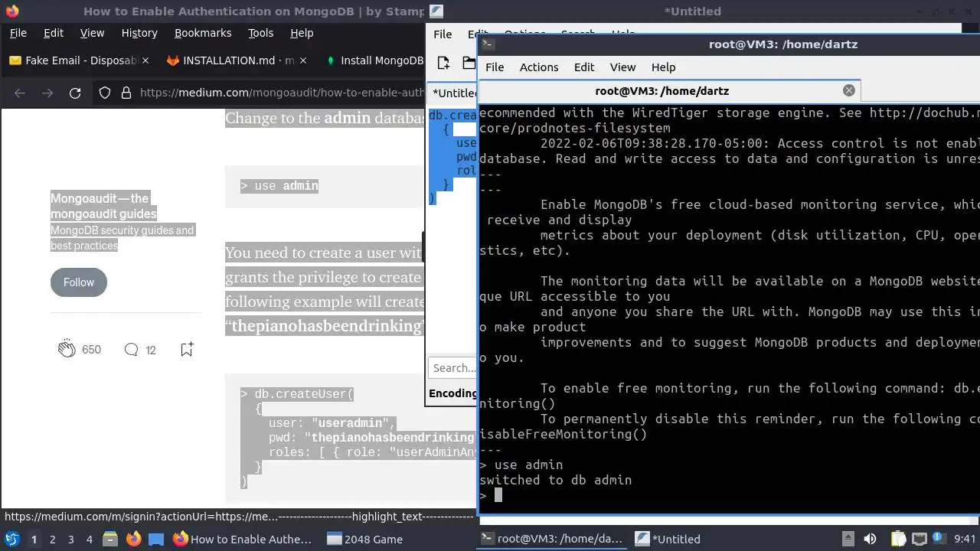
Task: Switch to workspace 2
Action: tap(52, 539)
